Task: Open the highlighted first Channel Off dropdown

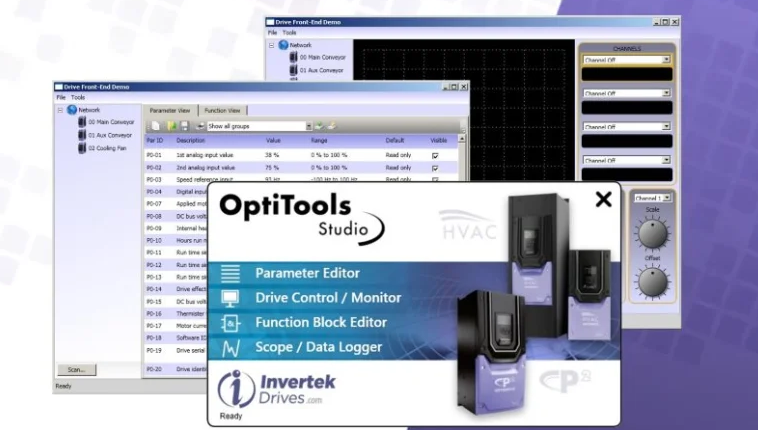Action: point(627,60)
